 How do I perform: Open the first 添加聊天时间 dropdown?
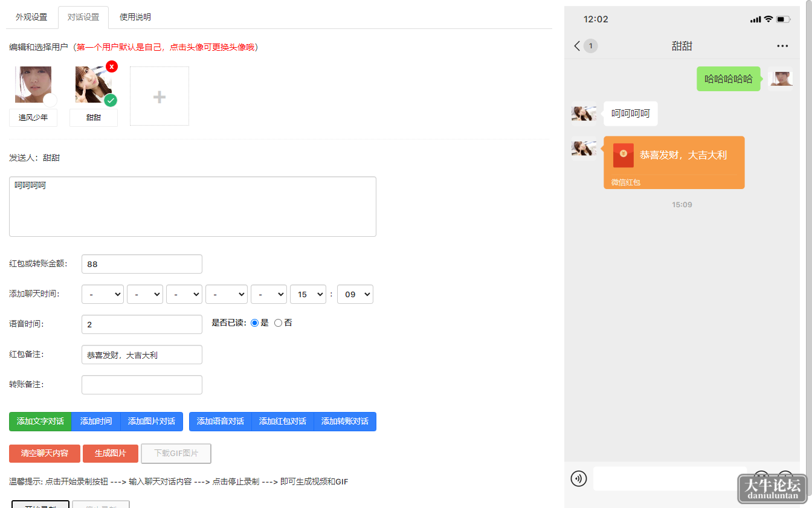(103, 294)
